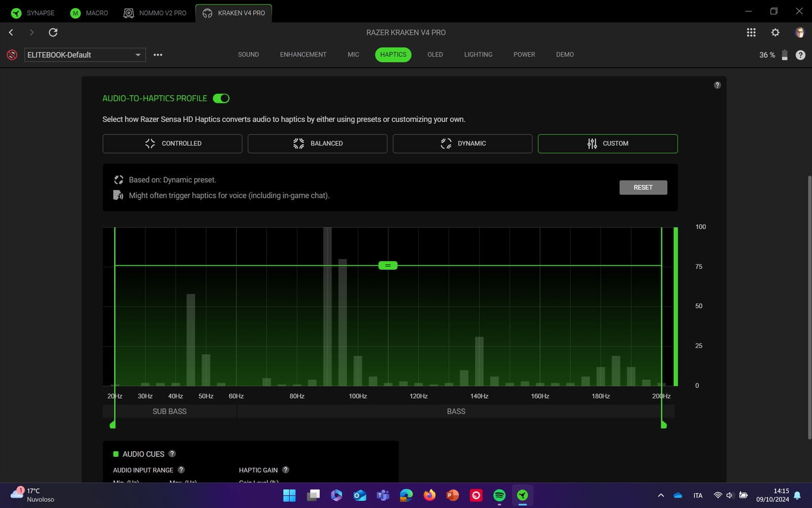Select the Controlled haptics preset
The width and height of the screenshot is (812, 508).
[172, 144]
